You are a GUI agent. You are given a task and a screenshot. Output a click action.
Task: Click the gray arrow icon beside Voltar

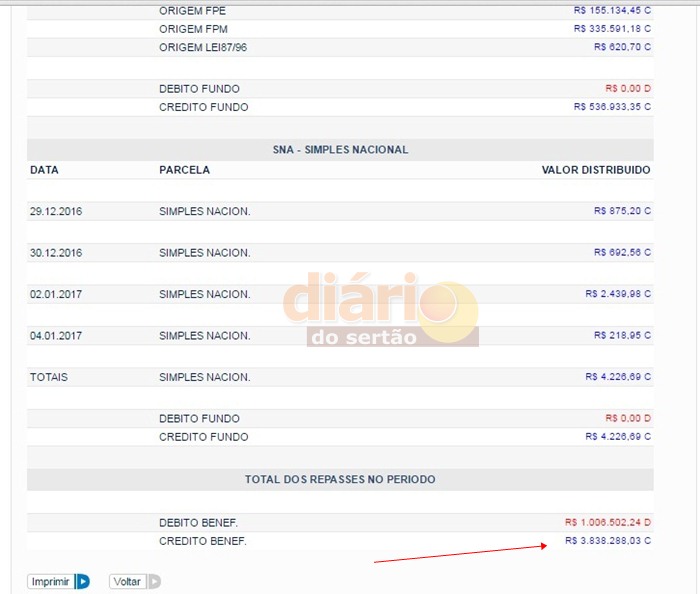point(154,581)
